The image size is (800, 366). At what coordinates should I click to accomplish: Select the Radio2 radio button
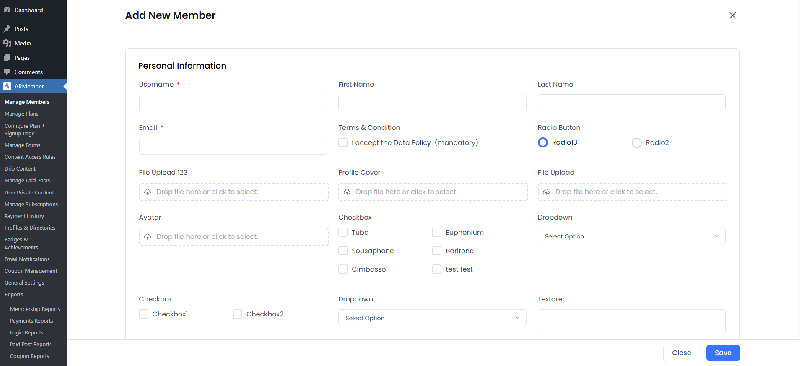point(637,143)
